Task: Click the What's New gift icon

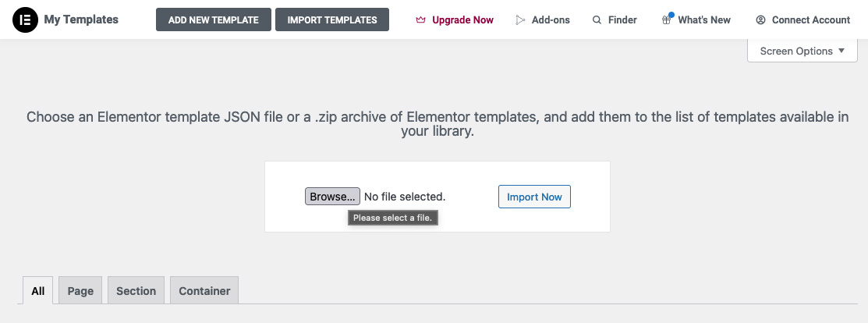Action: tap(667, 20)
